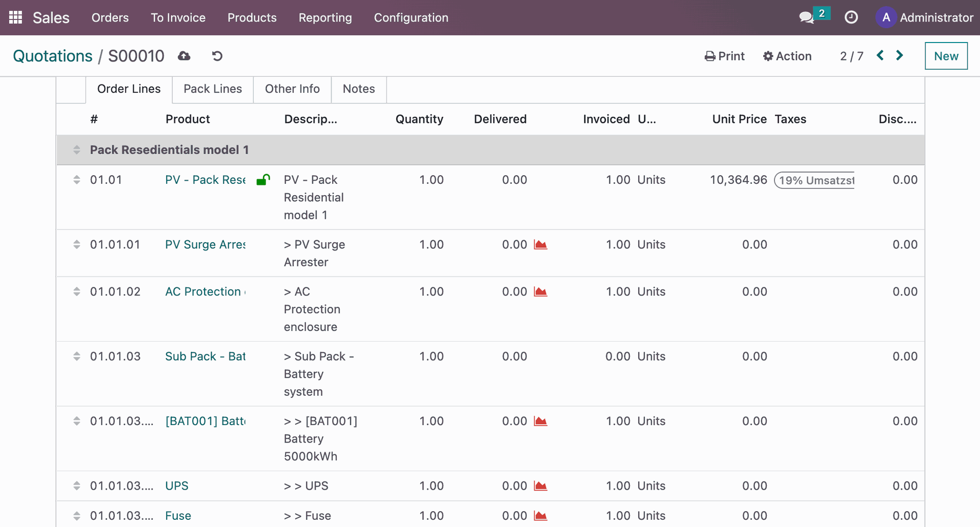Click invoiced 0.00 on Sub Pack row
Viewport: 980px width, 527px height.
click(618, 356)
